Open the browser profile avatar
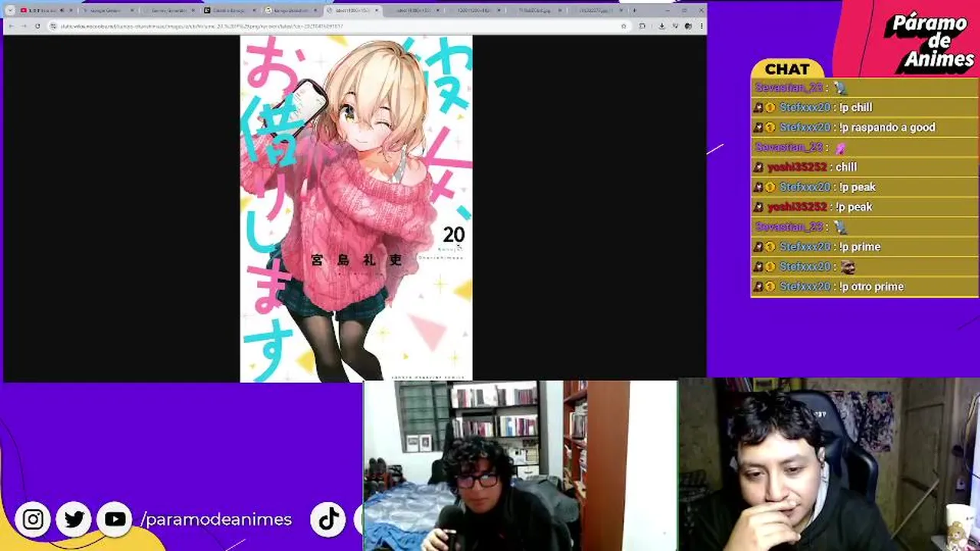 (x=689, y=26)
